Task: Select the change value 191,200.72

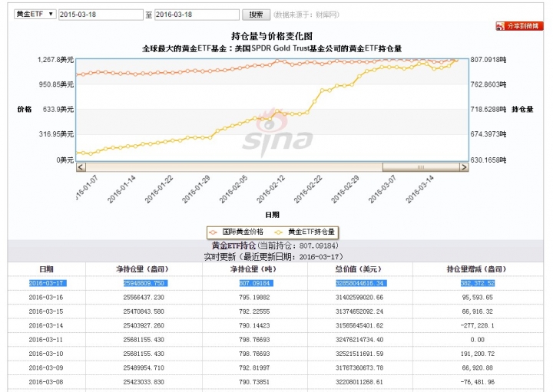Action: [478, 354]
